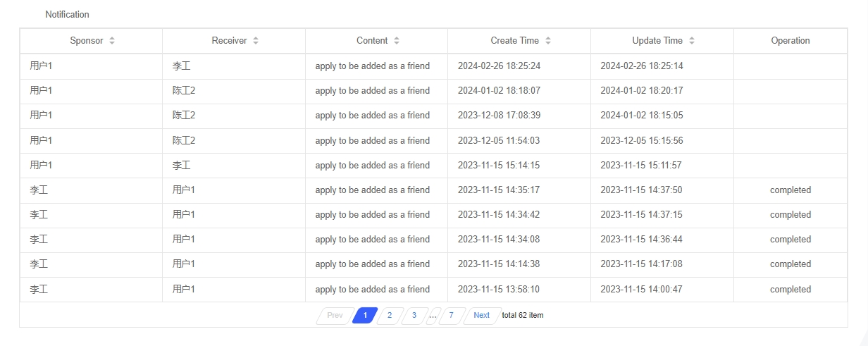
Task: Toggle Create Time sort arrows
Action: (548, 41)
